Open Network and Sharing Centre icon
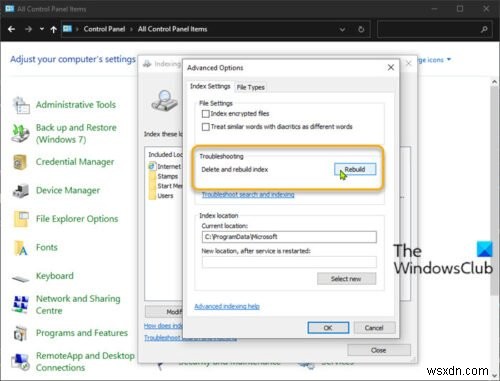 click(20, 304)
